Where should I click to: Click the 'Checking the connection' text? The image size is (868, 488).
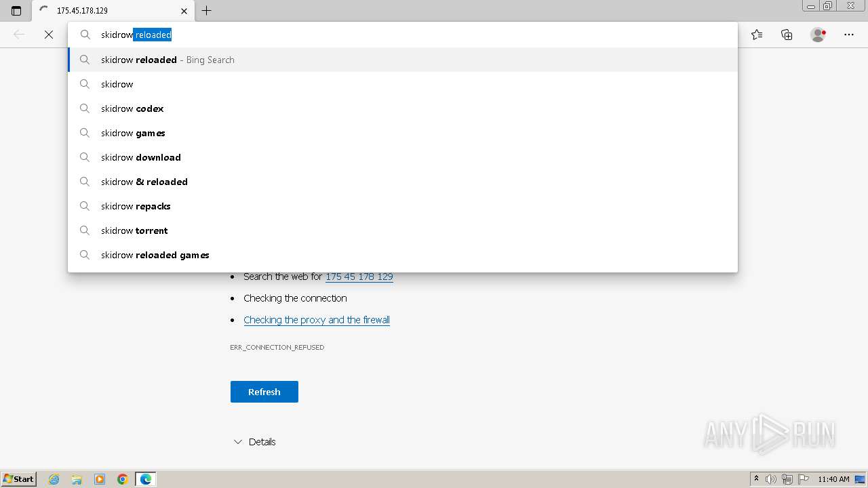[x=295, y=298]
